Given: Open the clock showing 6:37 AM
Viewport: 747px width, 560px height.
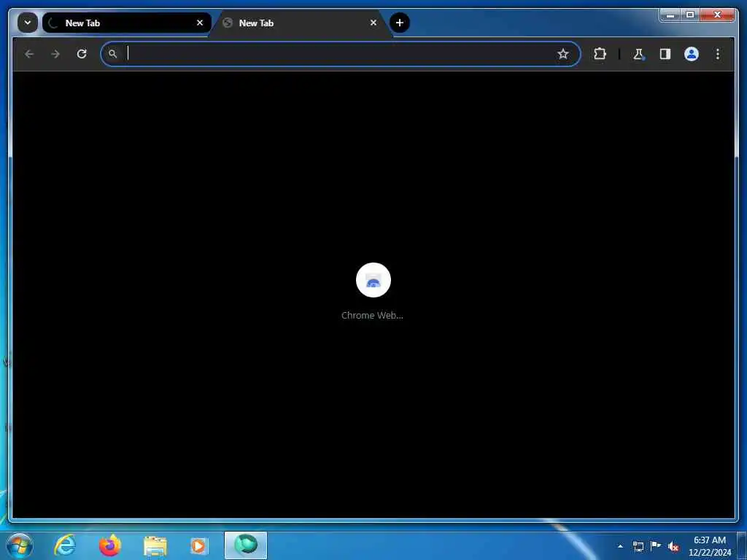Looking at the screenshot, I should click(710, 546).
